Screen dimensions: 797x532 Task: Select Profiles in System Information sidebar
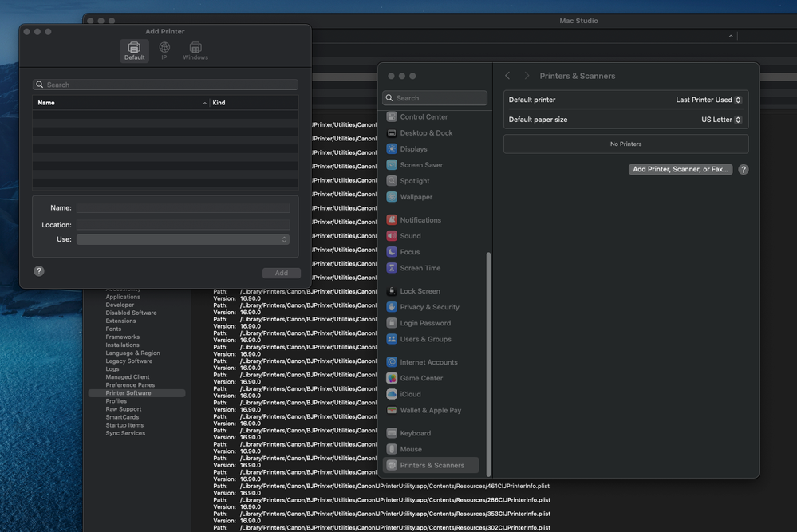[116, 401]
